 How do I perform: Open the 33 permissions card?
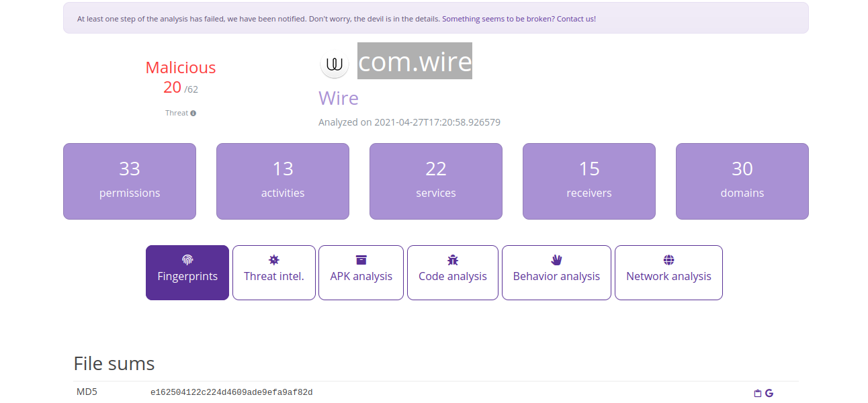[130, 181]
